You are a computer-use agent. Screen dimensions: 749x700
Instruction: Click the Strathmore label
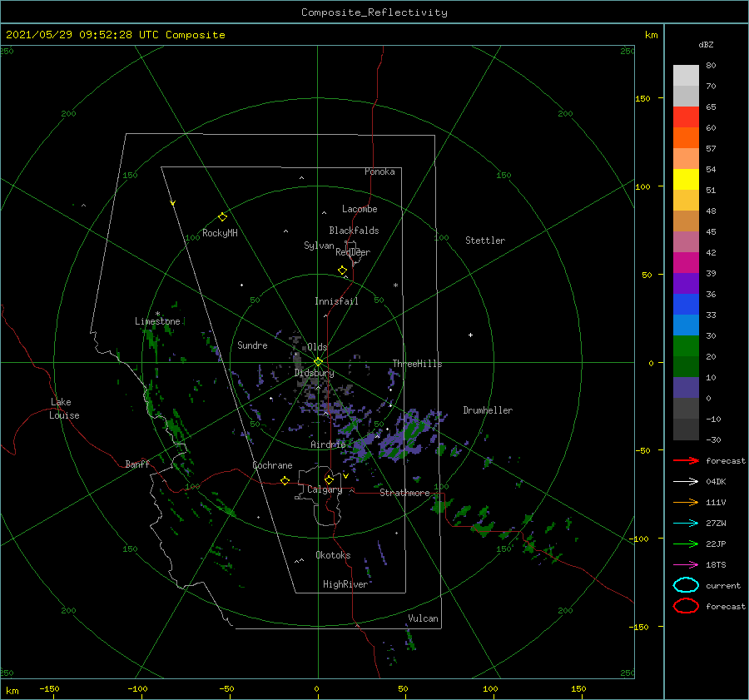404,493
